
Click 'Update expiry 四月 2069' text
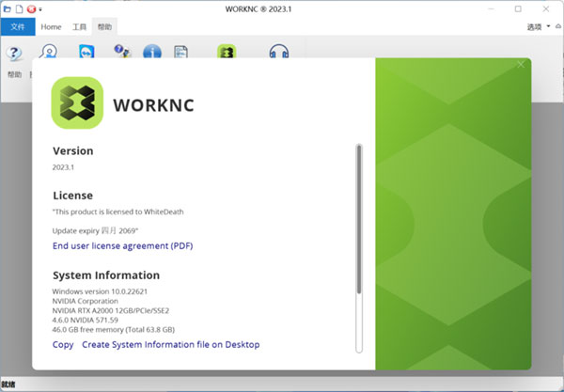click(95, 230)
